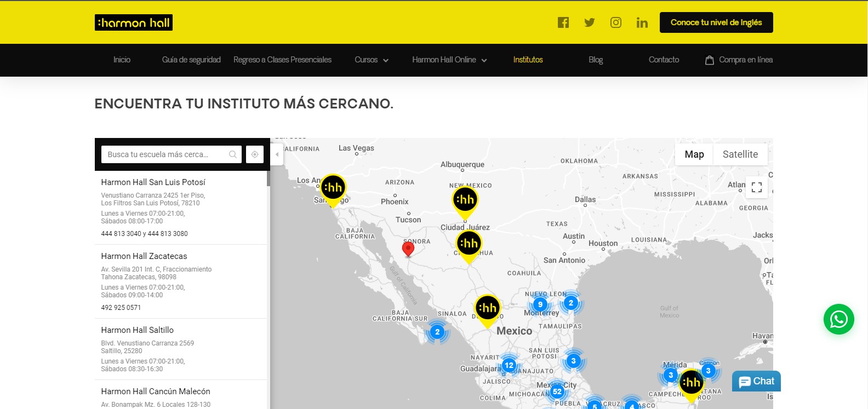Click Conoce tu nivel de Inglés button

click(716, 22)
